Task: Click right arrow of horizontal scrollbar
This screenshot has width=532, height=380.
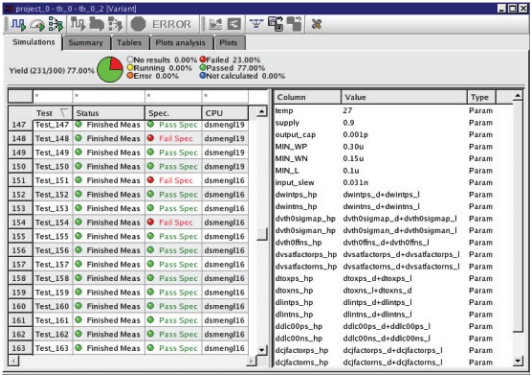Action: [251, 360]
